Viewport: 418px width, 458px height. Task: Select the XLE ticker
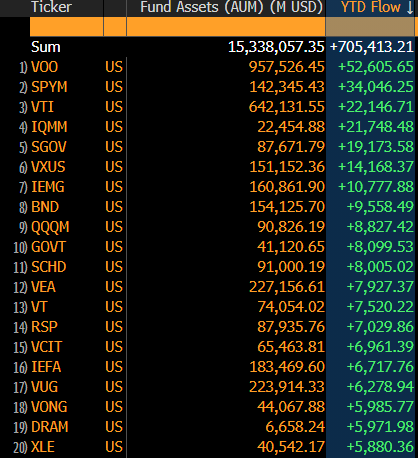click(x=43, y=447)
